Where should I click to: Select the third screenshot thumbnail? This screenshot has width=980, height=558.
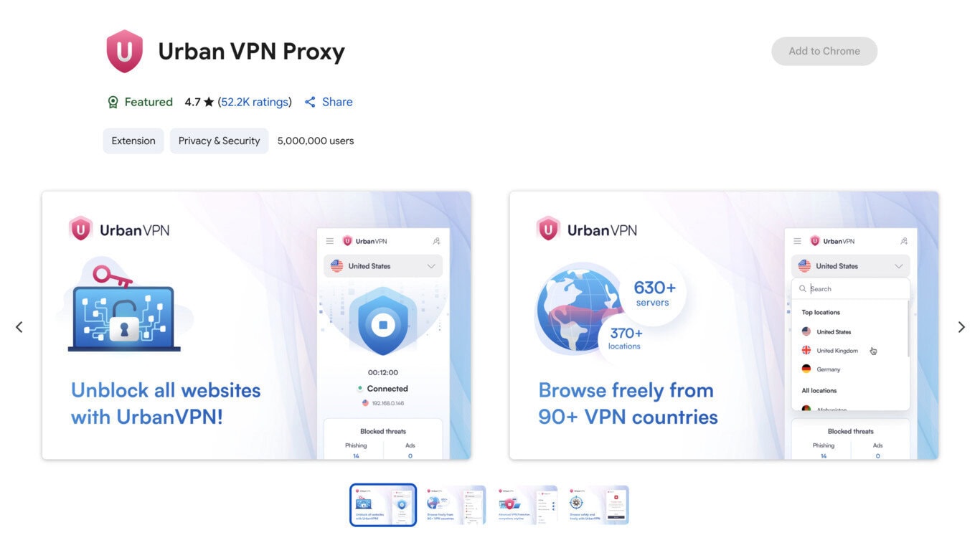(x=525, y=505)
